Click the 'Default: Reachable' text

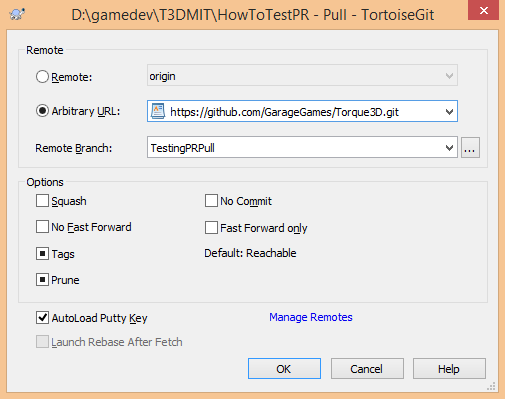coord(250,253)
